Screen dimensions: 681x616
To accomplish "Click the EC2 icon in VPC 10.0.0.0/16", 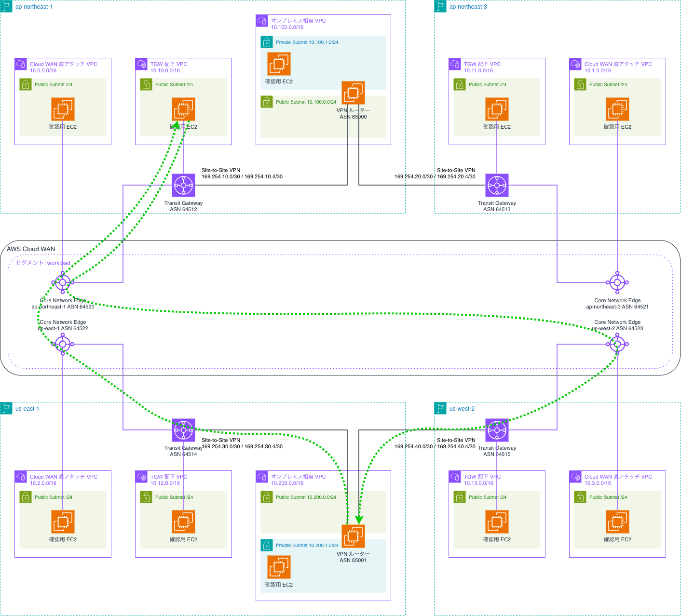I will (63, 109).
